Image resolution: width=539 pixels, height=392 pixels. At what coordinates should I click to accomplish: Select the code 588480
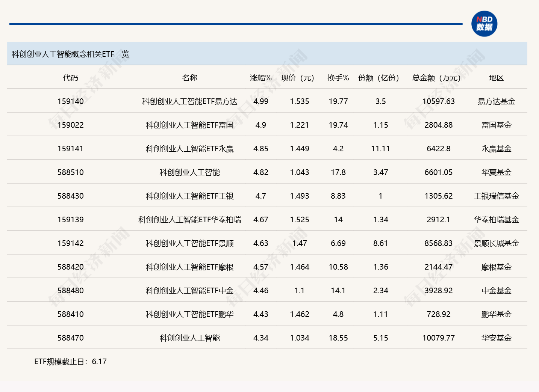[71, 291]
